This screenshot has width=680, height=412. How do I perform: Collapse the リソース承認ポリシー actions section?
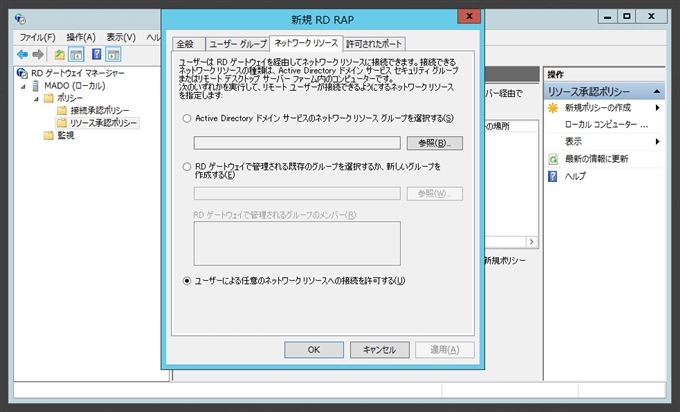coord(657,92)
